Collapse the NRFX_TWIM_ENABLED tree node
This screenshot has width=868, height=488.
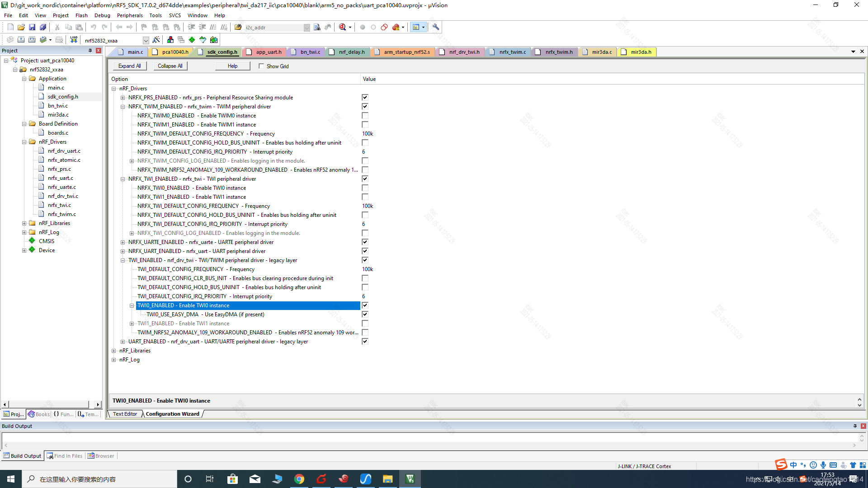pos(123,107)
